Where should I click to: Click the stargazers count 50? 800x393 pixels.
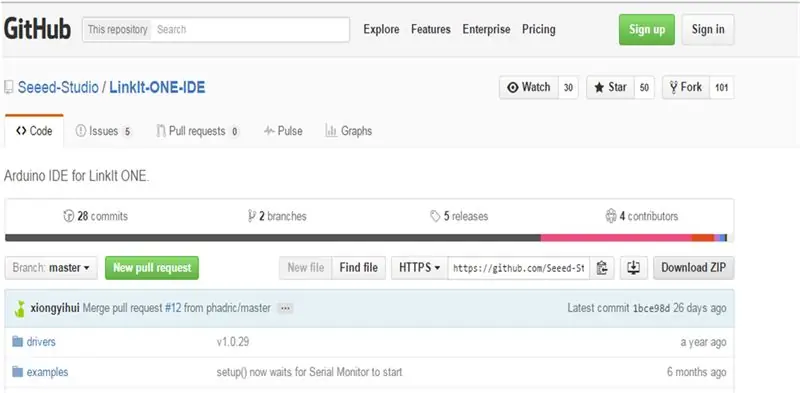click(644, 87)
